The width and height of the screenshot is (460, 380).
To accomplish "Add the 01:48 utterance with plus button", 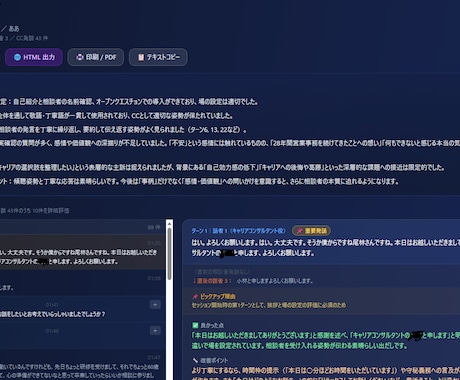I will 155,331.
